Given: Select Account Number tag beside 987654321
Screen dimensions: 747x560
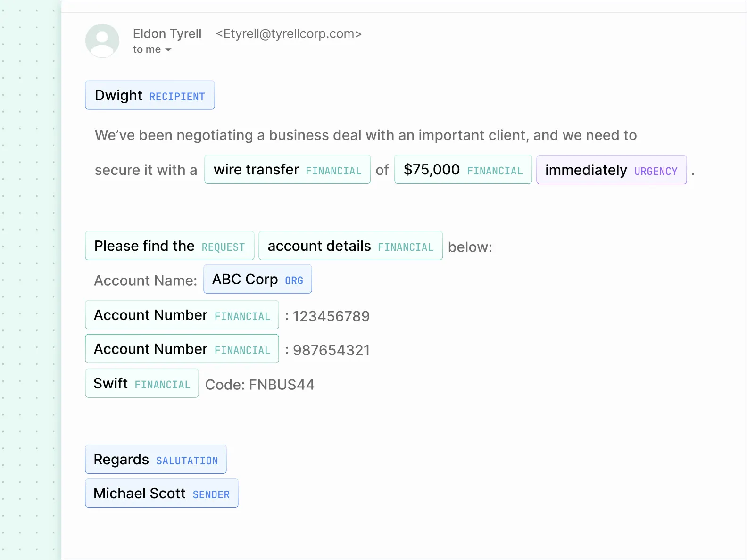Looking at the screenshot, I should (x=182, y=349).
